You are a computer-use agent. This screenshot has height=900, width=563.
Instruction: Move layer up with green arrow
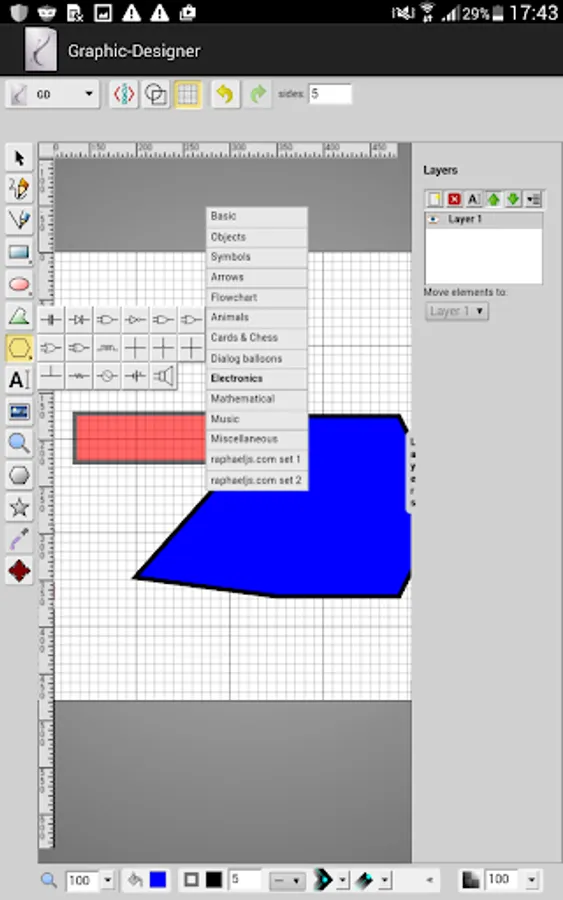click(493, 199)
